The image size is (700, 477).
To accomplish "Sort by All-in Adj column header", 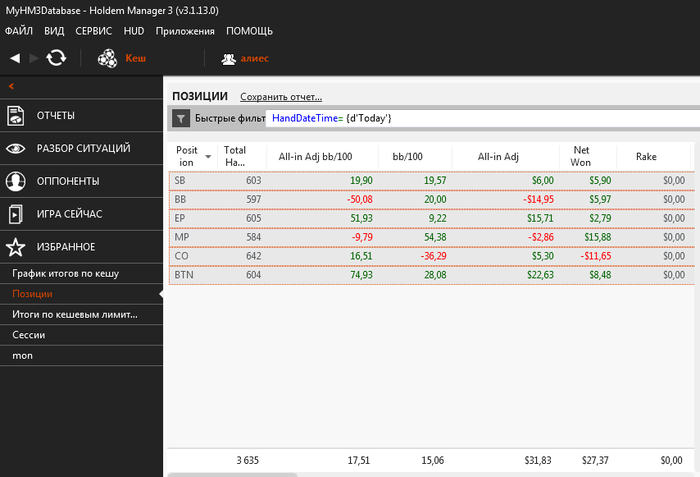I will (505, 156).
